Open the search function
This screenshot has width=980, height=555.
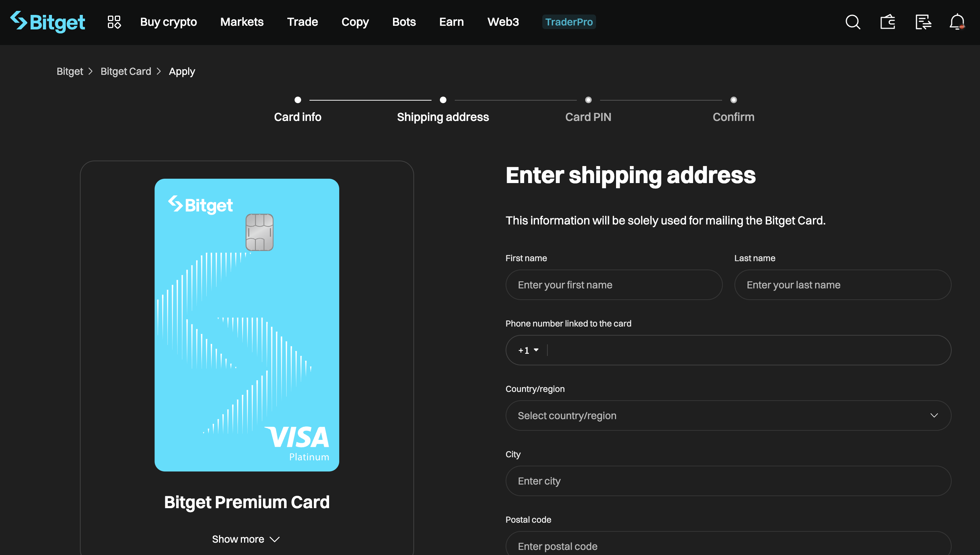pyautogui.click(x=853, y=22)
